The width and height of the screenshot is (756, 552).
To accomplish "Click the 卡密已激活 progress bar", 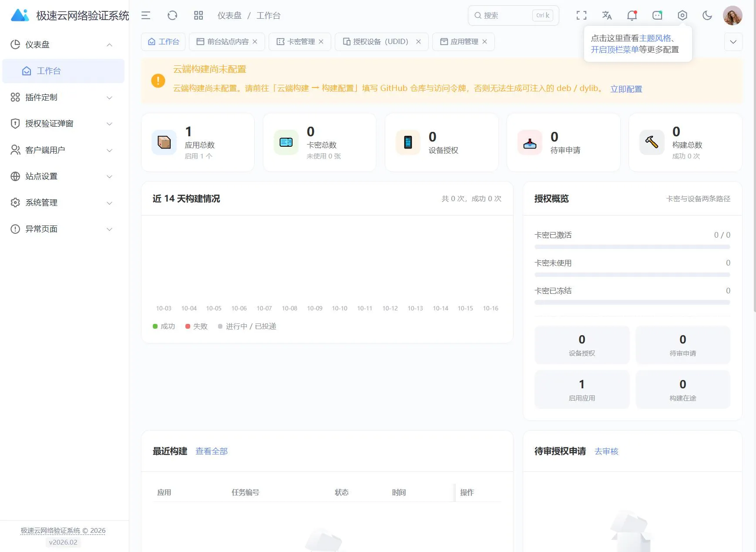I will tap(632, 247).
